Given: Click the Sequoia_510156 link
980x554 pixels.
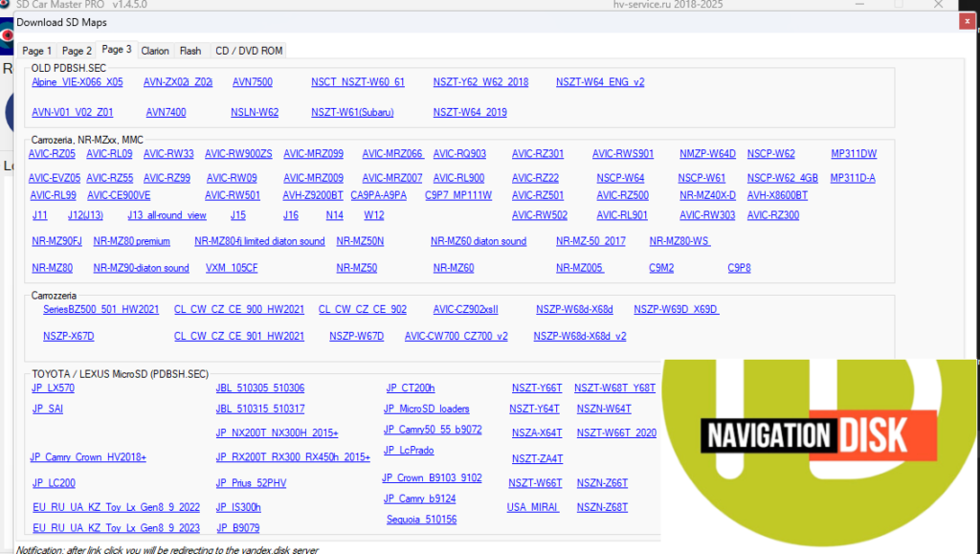Looking at the screenshot, I should (x=421, y=520).
